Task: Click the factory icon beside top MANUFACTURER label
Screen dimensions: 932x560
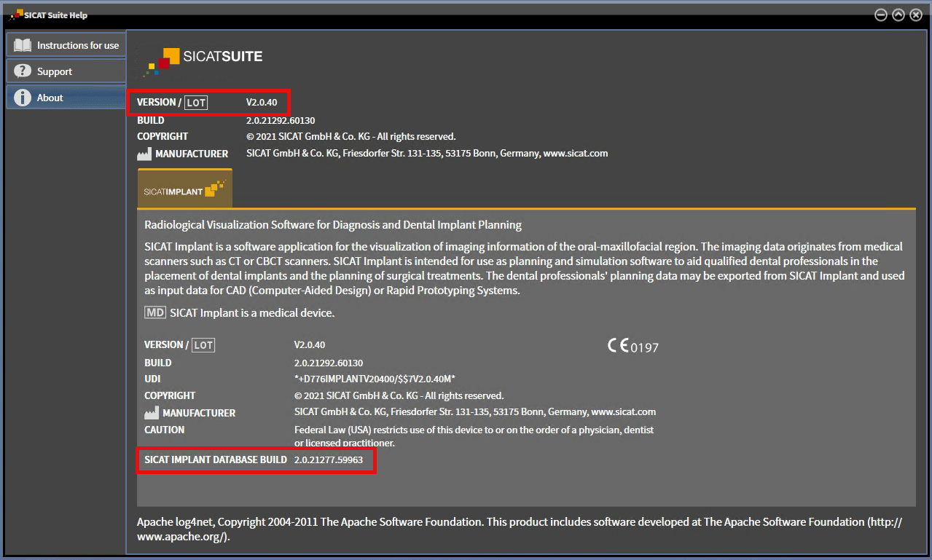Action: point(144,154)
